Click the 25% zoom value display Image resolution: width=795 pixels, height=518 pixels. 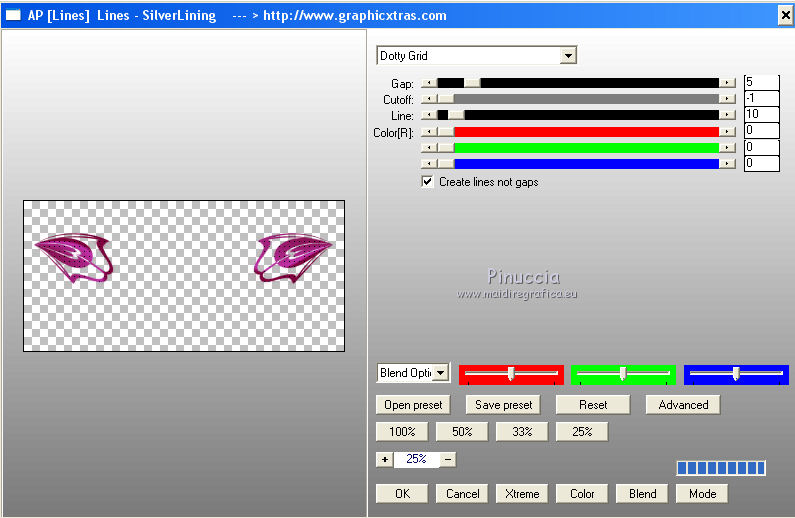pos(416,459)
